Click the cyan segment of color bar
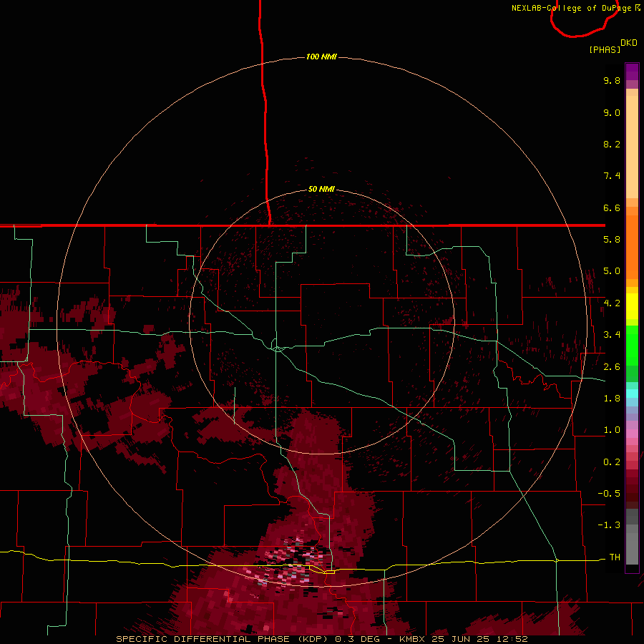This screenshot has height=644, width=644. pos(632,393)
